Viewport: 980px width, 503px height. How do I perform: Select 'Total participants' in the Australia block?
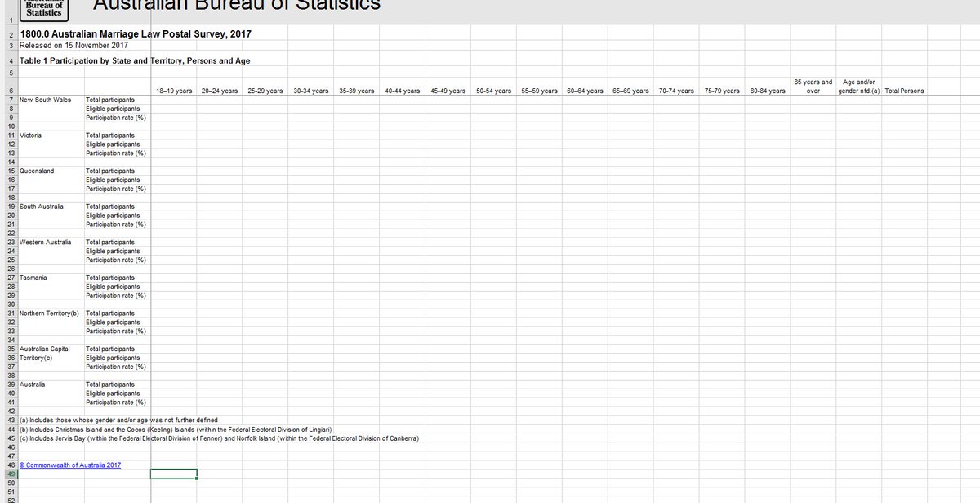point(110,385)
